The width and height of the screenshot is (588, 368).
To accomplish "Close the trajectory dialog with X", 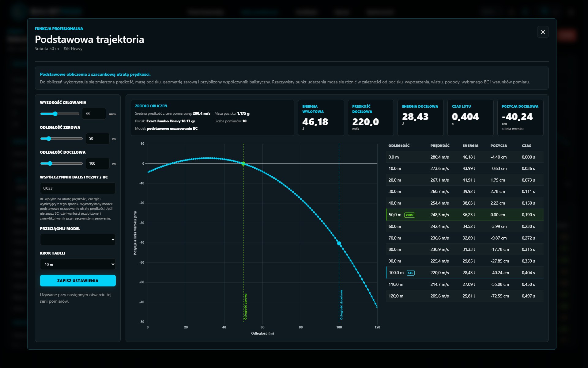I will click(543, 32).
